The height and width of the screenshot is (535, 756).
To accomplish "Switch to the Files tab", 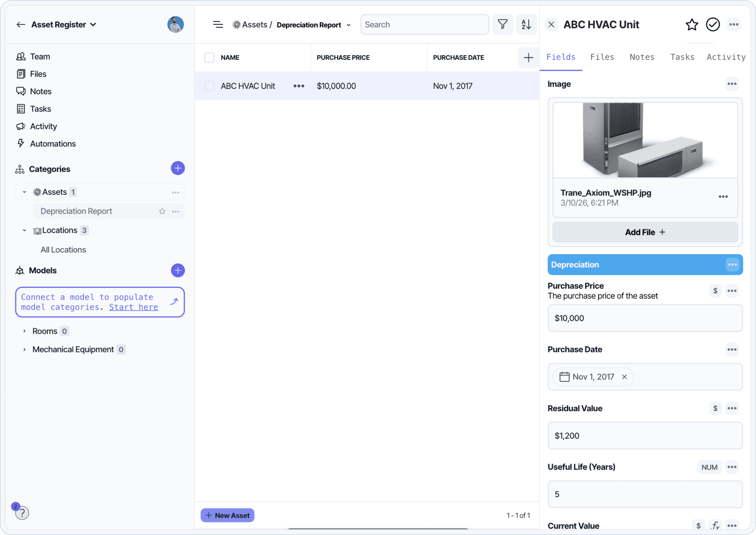I will [602, 57].
